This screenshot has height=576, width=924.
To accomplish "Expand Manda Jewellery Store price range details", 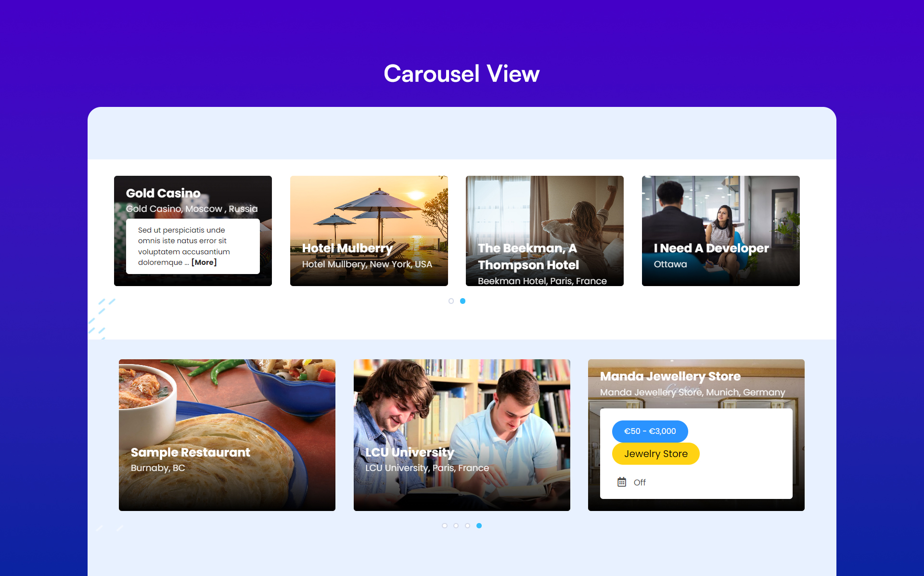I will tap(650, 431).
